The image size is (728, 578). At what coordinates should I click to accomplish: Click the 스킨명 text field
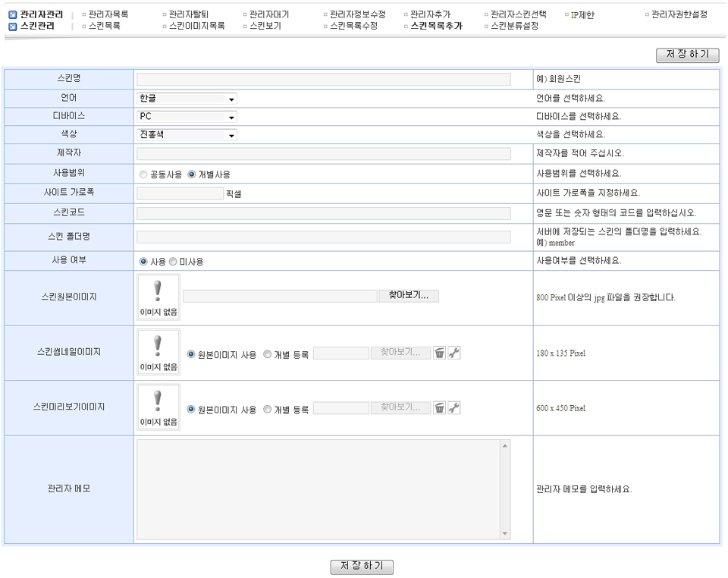tap(323, 79)
